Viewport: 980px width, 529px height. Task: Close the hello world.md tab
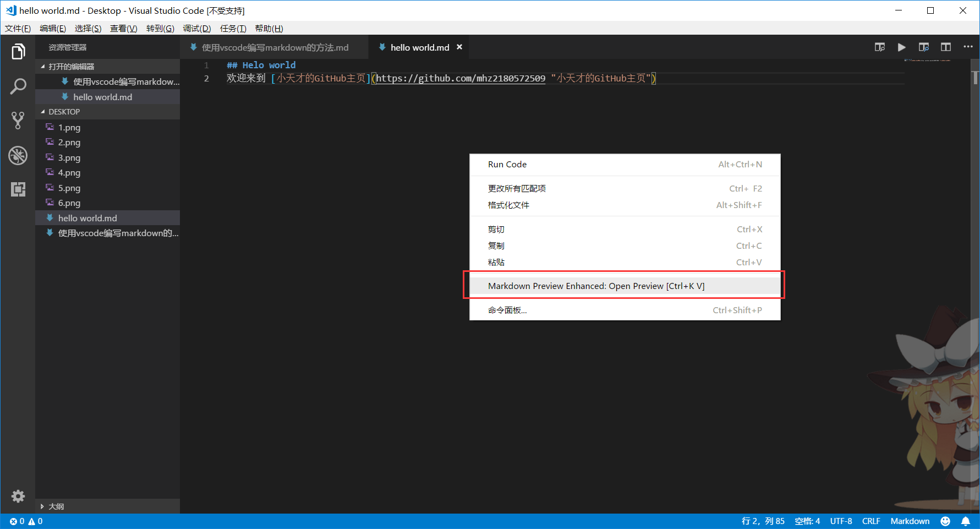tap(459, 47)
